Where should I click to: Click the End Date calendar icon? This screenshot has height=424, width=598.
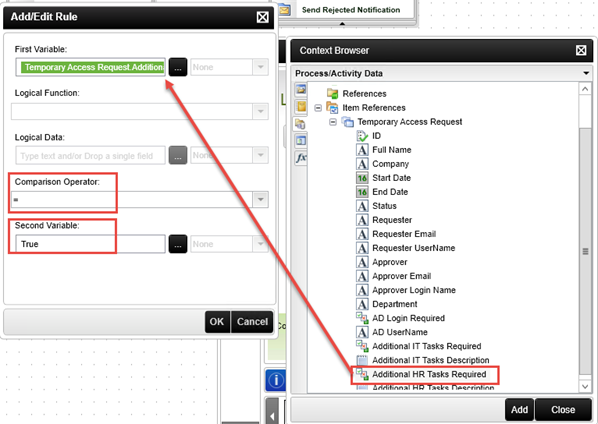(362, 192)
